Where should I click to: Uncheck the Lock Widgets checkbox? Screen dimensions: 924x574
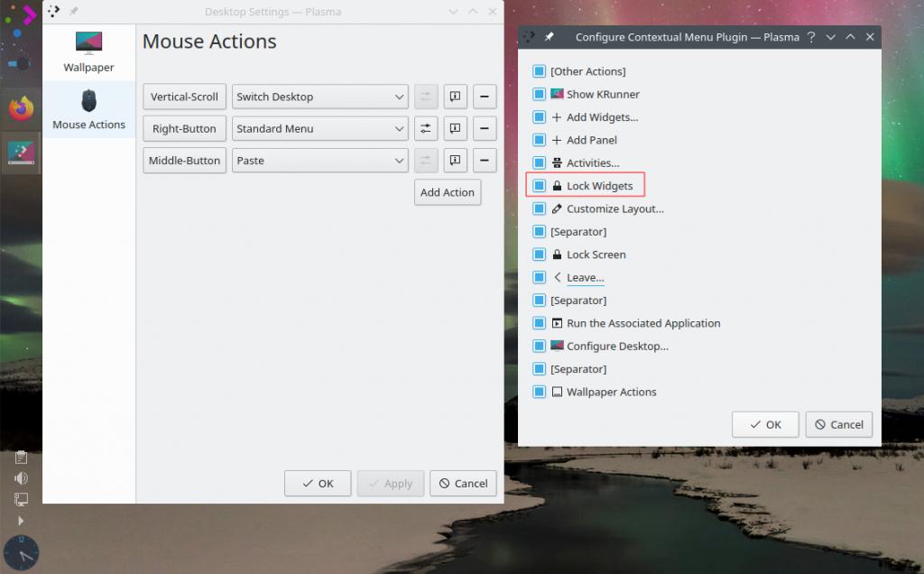[539, 186]
